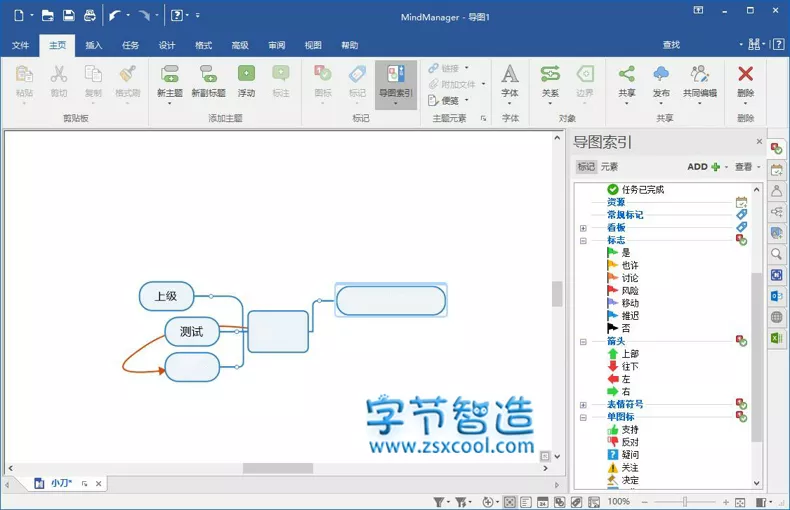Click the 风险 red flag marker
This screenshot has height=510, width=790.
(623, 291)
